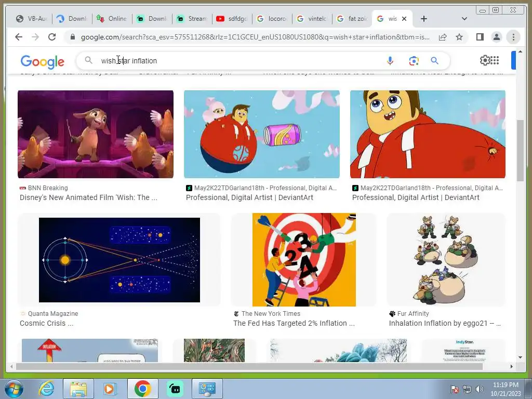532x399 pixels.
Task: Switch to the VB-Au tab
Action: 31,19
